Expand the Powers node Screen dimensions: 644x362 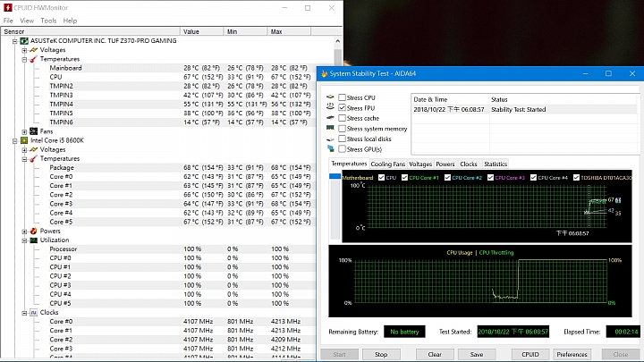coord(24,232)
